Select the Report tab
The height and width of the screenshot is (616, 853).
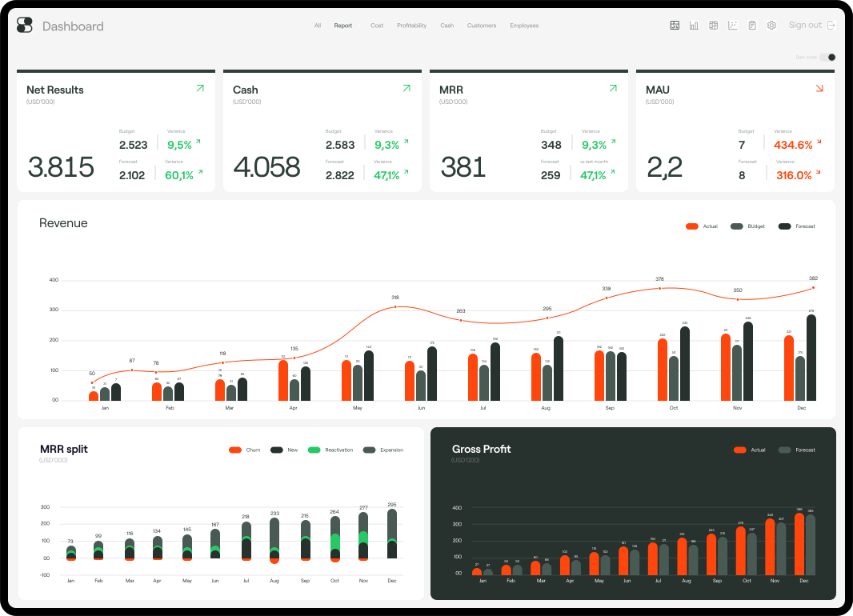(x=343, y=26)
